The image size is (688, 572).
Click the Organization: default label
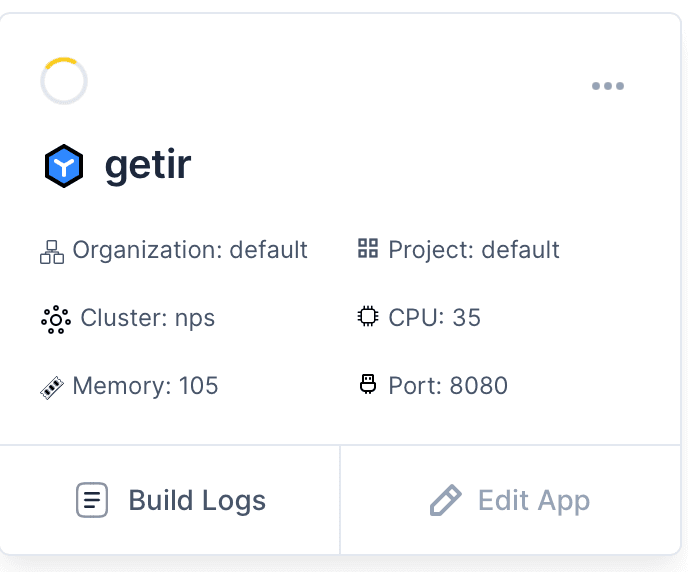pyautogui.click(x=190, y=249)
